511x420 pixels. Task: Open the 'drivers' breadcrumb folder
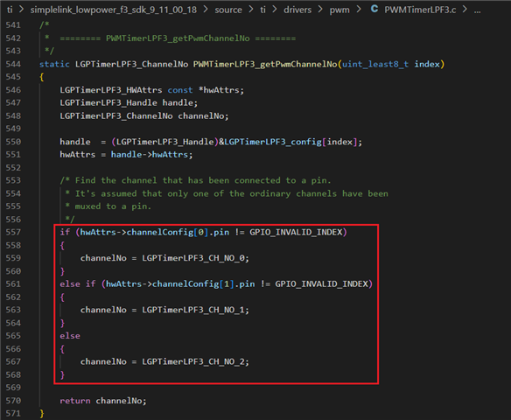point(297,10)
